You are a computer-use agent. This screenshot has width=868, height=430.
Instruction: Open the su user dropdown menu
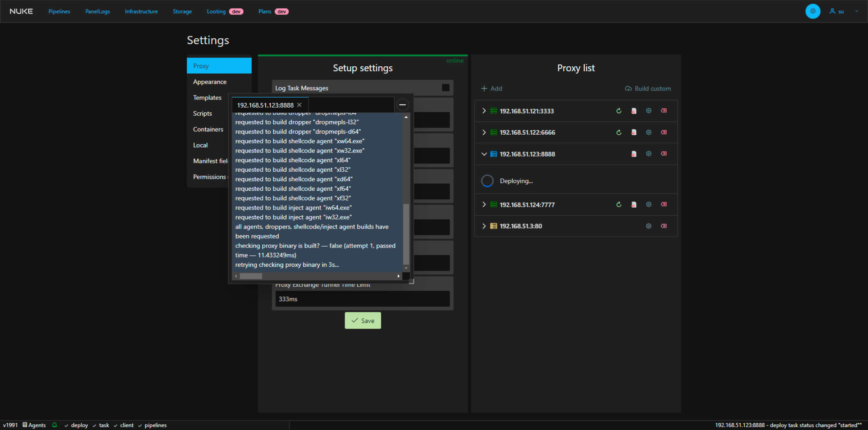844,11
